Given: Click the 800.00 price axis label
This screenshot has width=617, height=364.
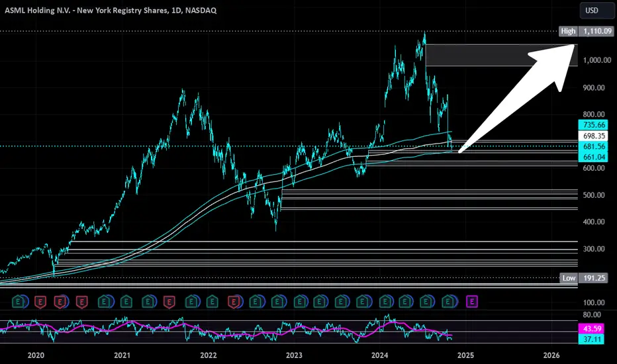Looking at the screenshot, I should [594, 114].
